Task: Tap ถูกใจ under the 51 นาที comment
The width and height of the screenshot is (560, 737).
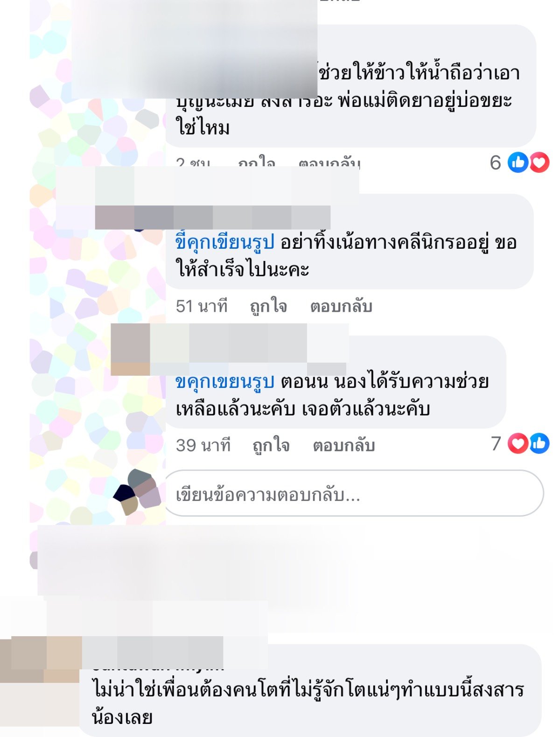Action: [268, 306]
